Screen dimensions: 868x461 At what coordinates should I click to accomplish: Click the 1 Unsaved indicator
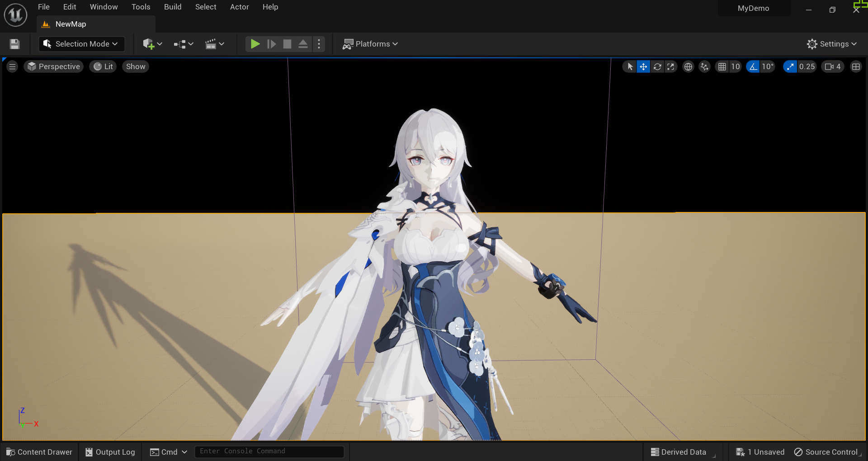760,452
